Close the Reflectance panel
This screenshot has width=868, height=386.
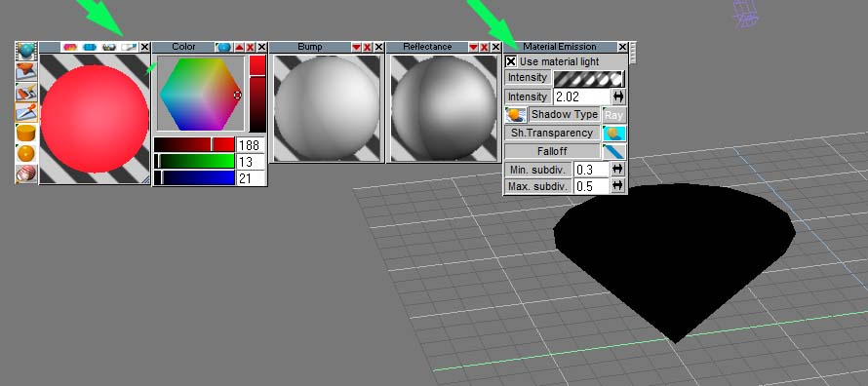click(x=495, y=48)
